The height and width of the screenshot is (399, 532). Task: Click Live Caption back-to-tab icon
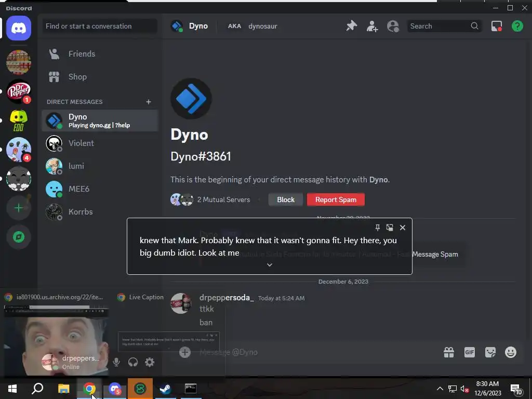click(x=390, y=228)
